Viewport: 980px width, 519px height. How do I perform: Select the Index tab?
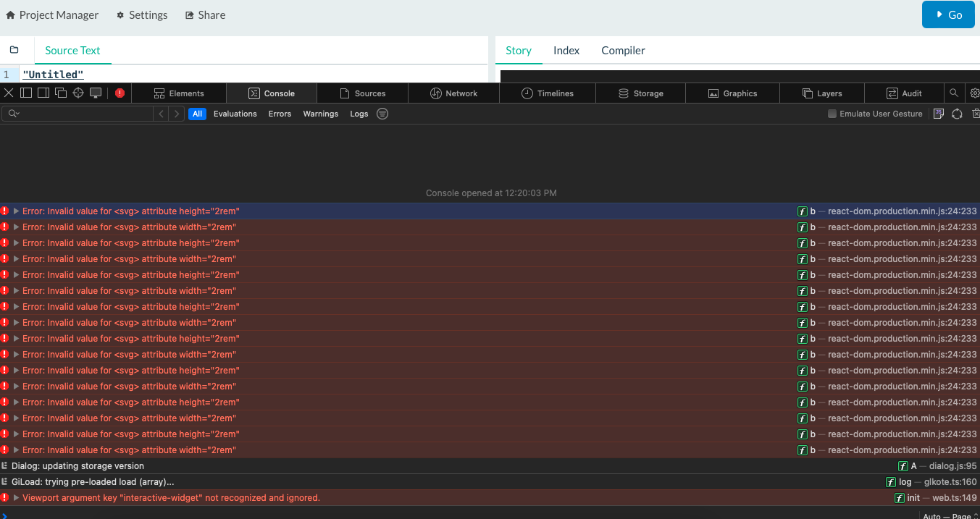click(566, 51)
